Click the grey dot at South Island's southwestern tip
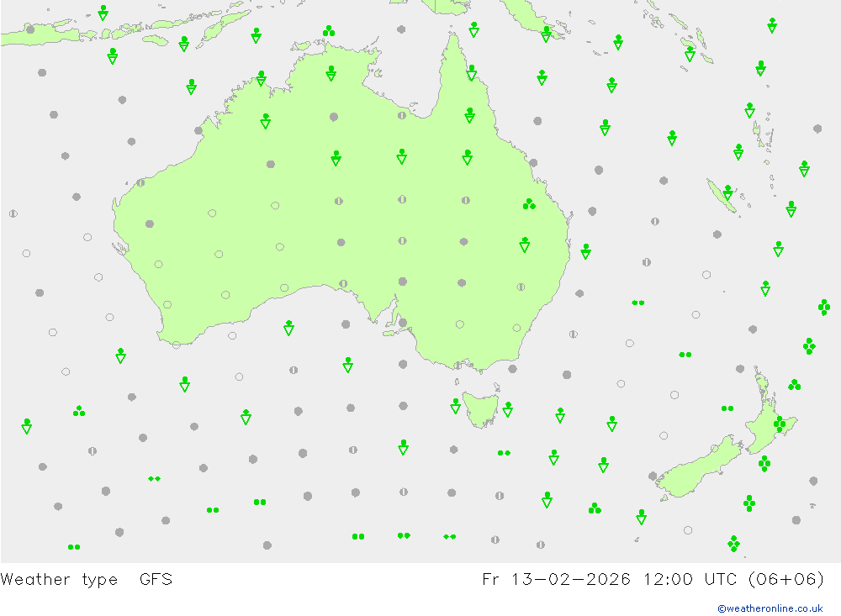The image size is (841, 616). click(653, 476)
